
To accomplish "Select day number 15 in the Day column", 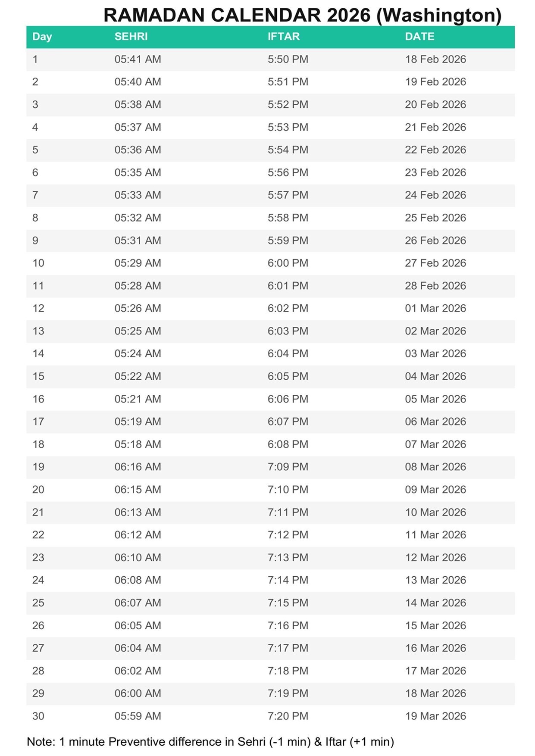I will (38, 376).
